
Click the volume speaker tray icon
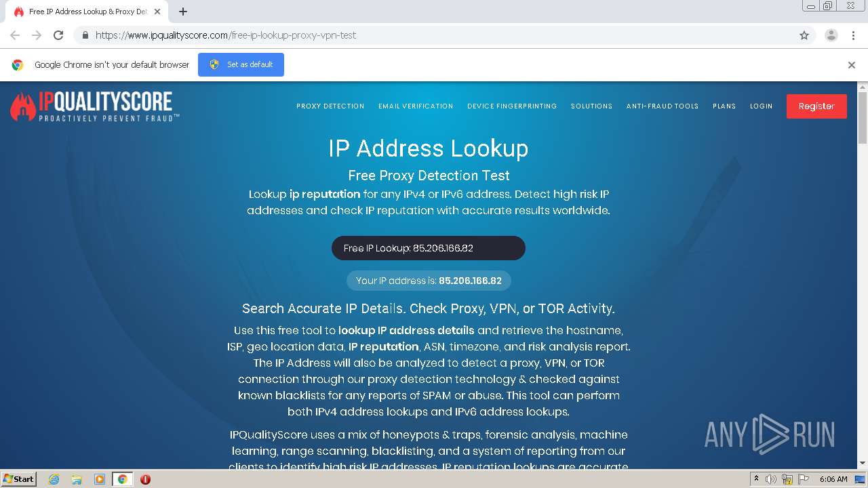[771, 479]
